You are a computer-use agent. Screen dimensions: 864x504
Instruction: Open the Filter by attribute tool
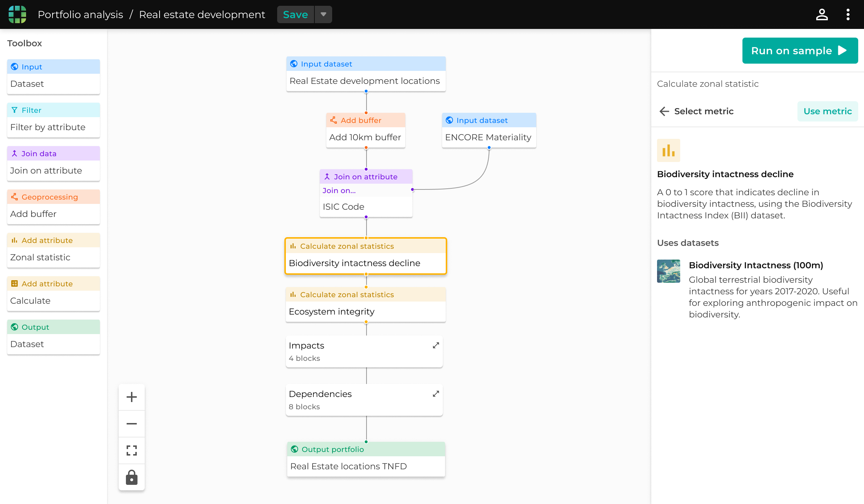tap(48, 127)
